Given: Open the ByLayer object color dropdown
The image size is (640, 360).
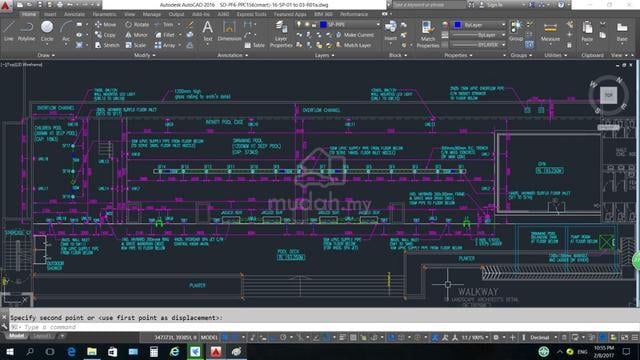Looking at the screenshot, I should point(479,25).
